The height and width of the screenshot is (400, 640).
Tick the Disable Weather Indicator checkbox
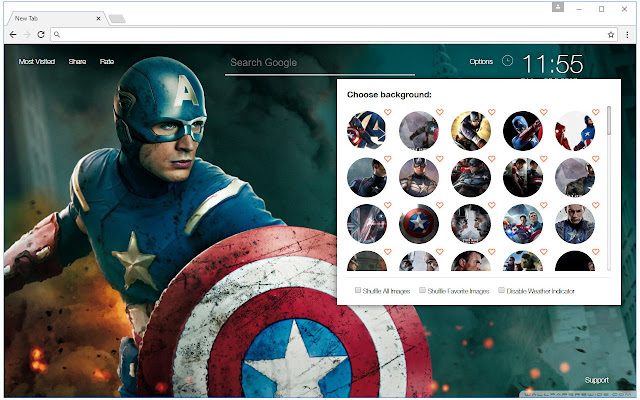(x=501, y=290)
